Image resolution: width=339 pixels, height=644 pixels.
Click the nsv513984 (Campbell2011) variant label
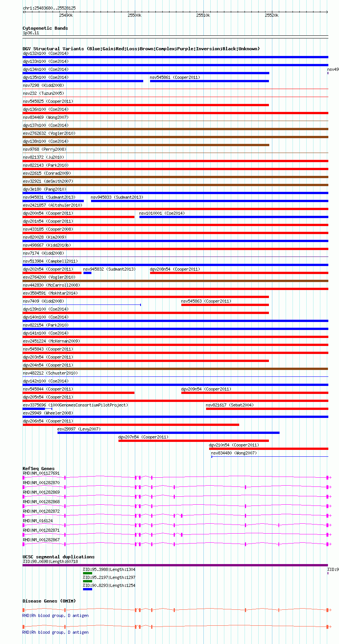pyautogui.click(x=50, y=261)
